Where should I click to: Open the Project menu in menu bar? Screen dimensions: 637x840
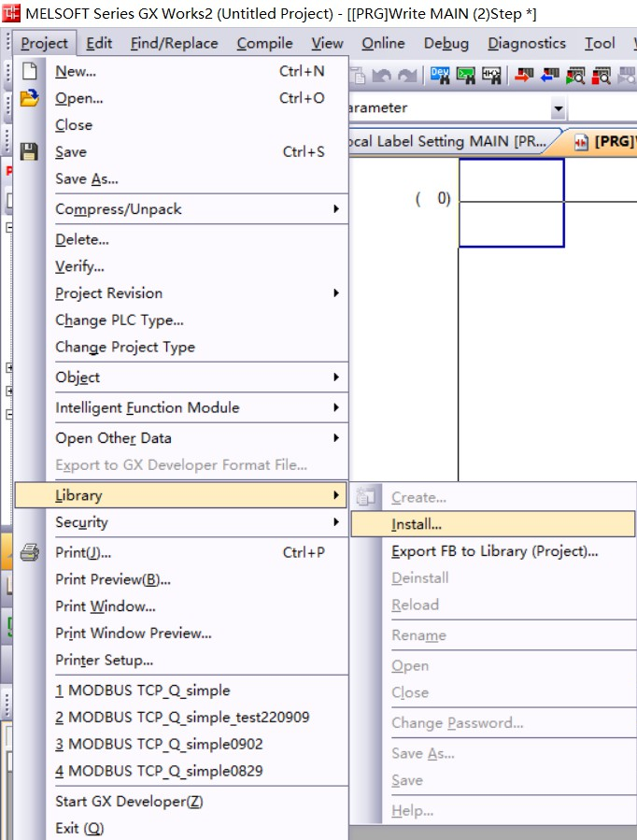[45, 43]
